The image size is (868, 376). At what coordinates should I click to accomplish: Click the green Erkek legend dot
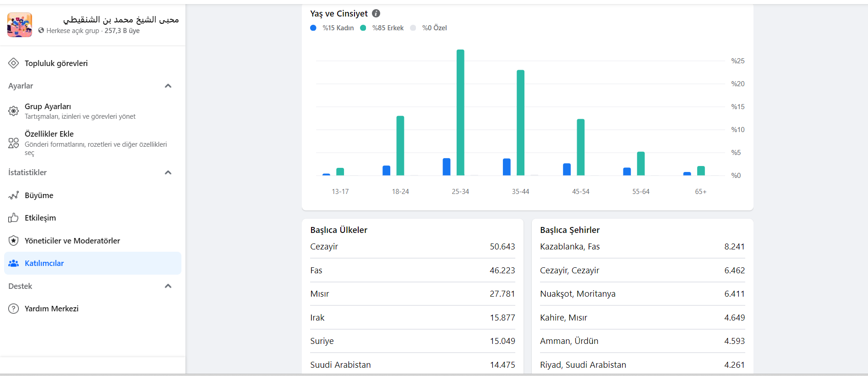[x=363, y=28]
